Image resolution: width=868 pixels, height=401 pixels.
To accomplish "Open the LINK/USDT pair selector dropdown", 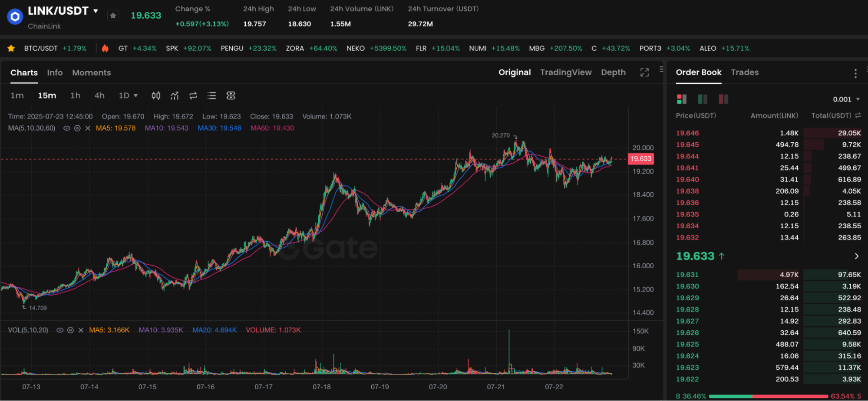I will (x=96, y=11).
